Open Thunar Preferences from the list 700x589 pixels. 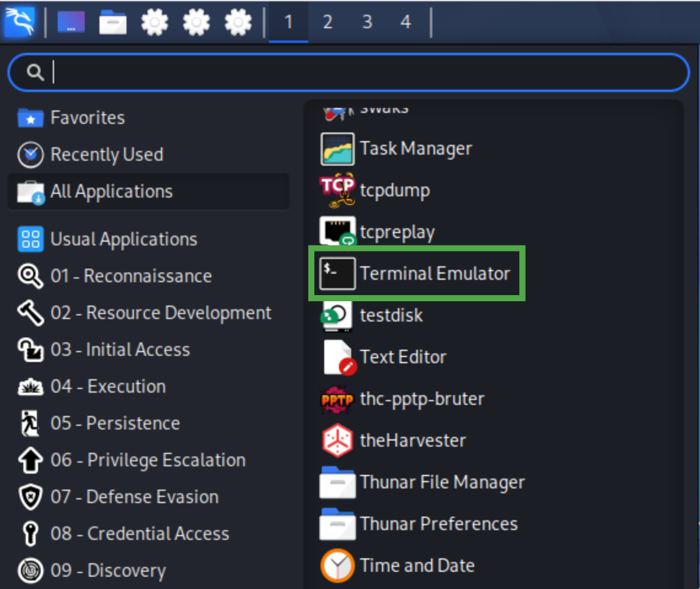tap(493, 524)
